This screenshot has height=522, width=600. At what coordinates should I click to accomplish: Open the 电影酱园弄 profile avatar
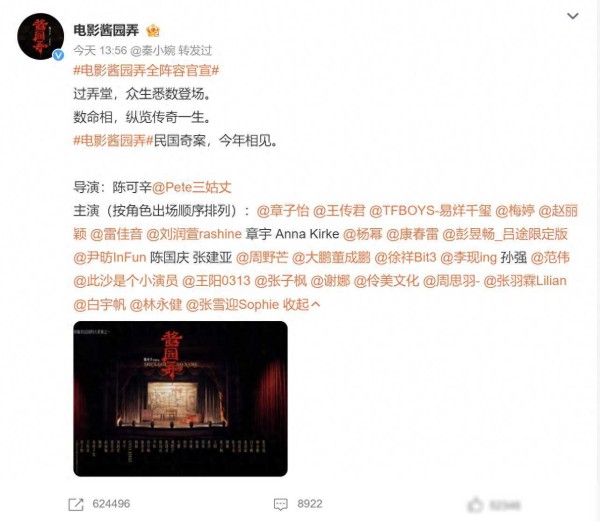coord(41,36)
